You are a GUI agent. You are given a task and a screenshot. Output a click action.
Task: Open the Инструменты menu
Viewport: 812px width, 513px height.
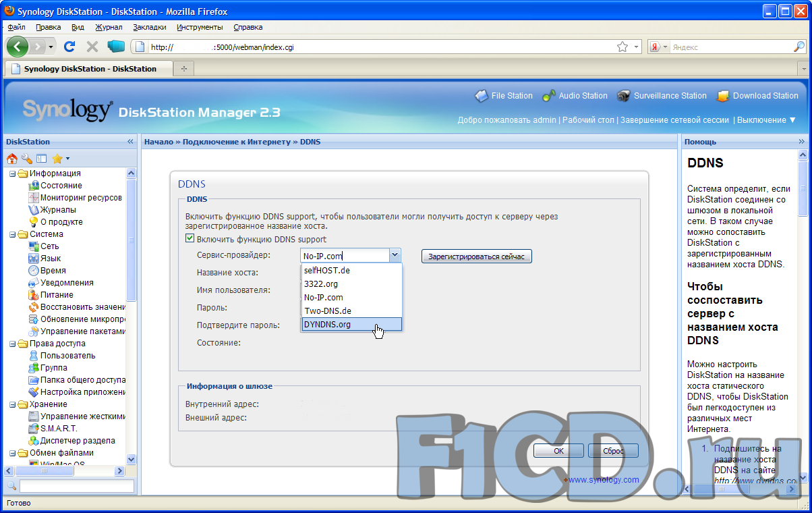pos(200,27)
